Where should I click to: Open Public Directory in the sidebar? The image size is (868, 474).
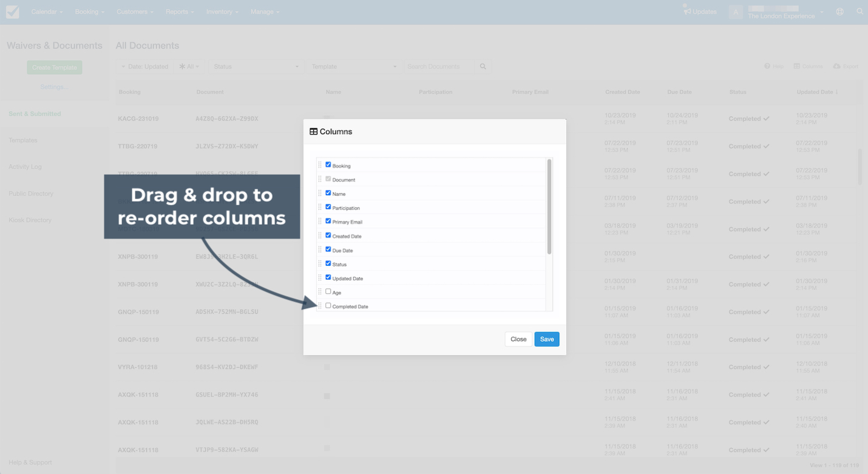[31, 194]
